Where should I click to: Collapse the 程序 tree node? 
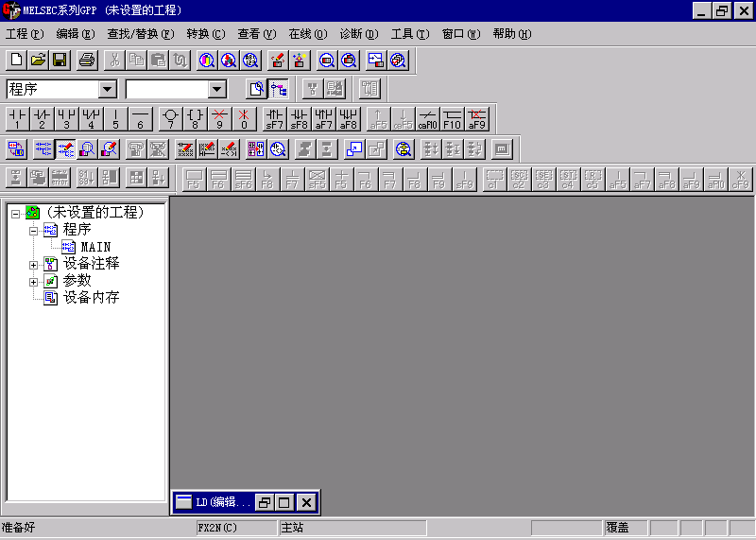tap(34, 230)
